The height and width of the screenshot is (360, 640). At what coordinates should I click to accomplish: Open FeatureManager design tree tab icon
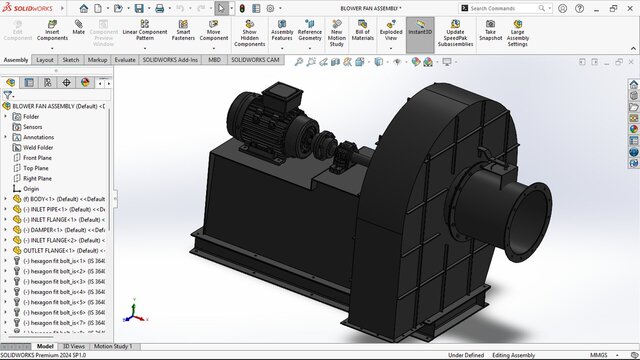(x=10, y=82)
